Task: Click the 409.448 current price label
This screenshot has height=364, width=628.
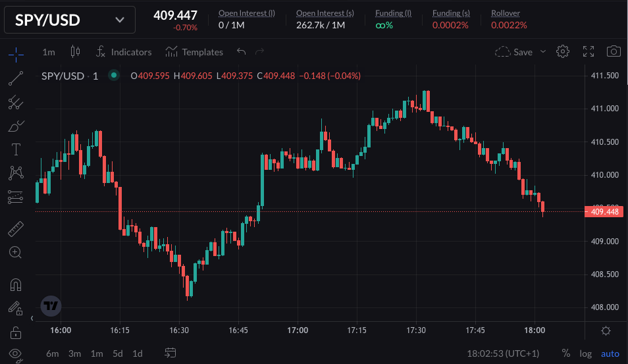Action: pyautogui.click(x=604, y=212)
